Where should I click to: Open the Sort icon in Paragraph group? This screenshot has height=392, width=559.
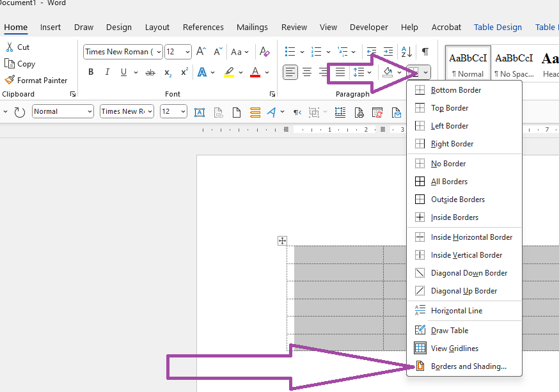407,51
